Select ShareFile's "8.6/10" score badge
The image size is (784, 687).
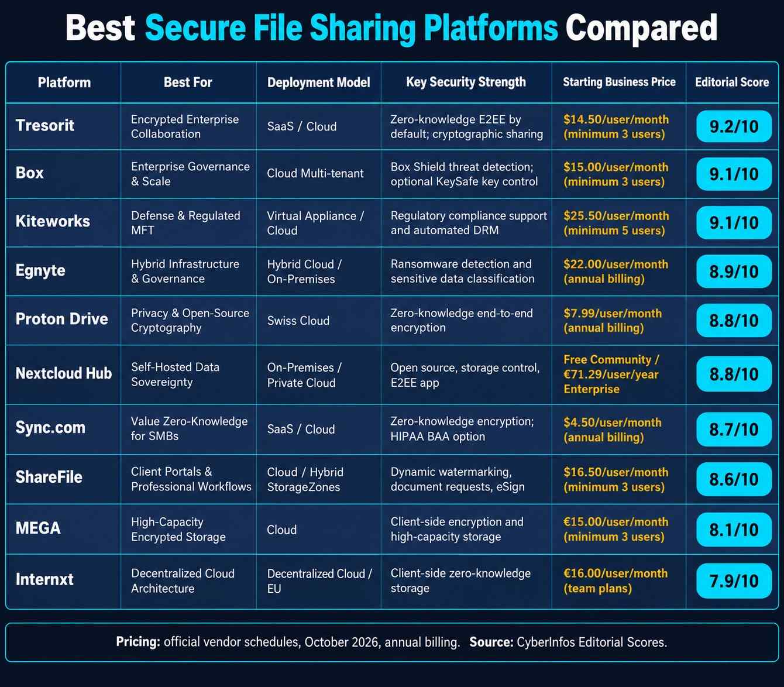(x=734, y=479)
